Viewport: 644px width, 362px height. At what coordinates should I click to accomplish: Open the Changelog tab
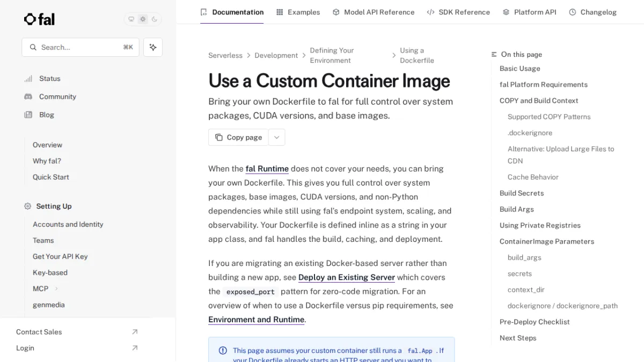pos(592,12)
